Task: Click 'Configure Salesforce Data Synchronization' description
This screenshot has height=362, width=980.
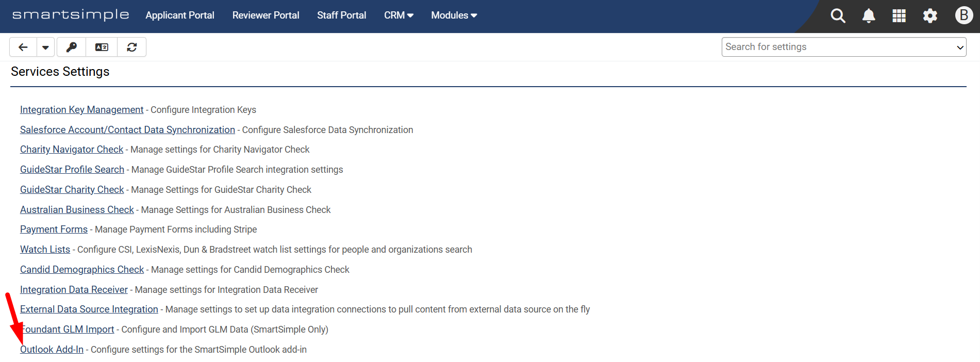Action: pos(327,130)
